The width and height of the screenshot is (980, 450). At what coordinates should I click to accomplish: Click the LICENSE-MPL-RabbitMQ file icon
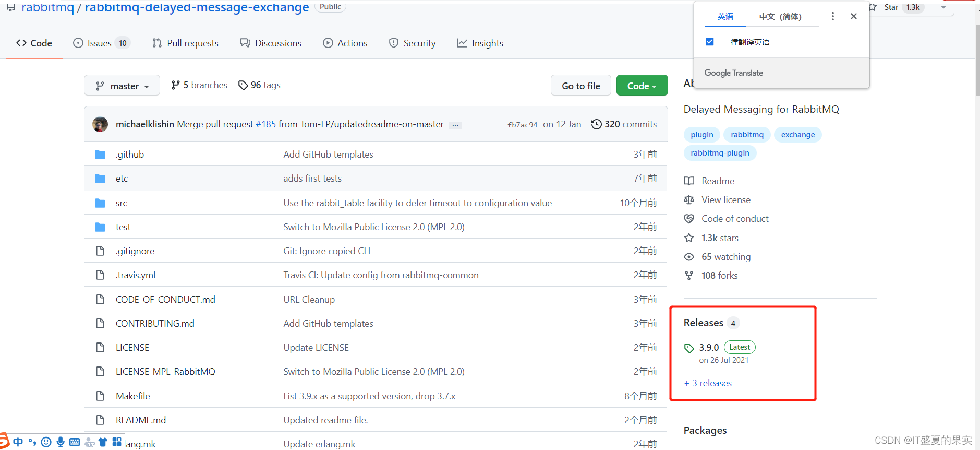click(100, 372)
